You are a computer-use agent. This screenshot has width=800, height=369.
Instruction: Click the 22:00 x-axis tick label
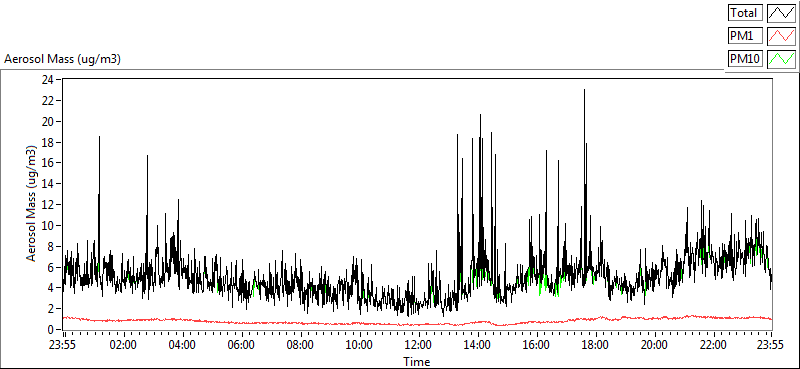tap(714, 344)
